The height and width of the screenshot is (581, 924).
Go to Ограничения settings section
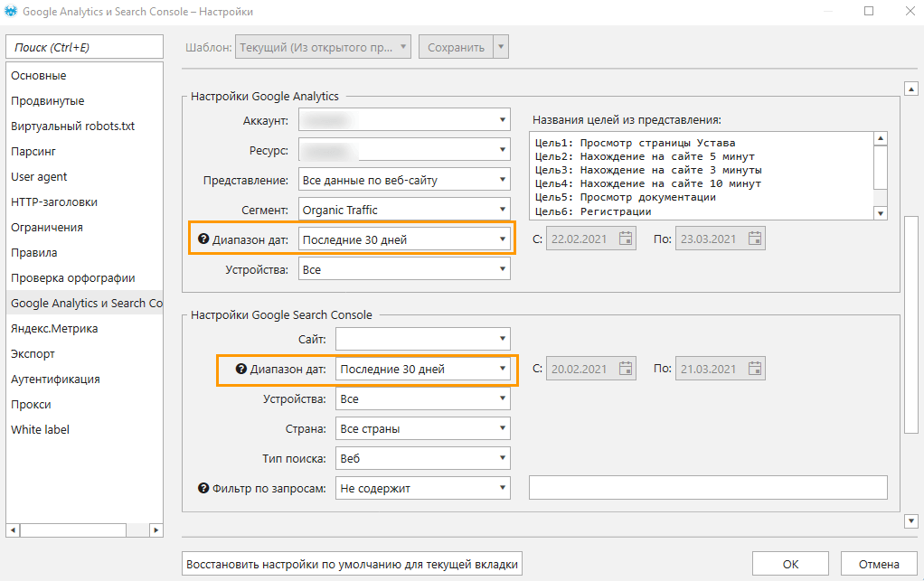click(84, 227)
